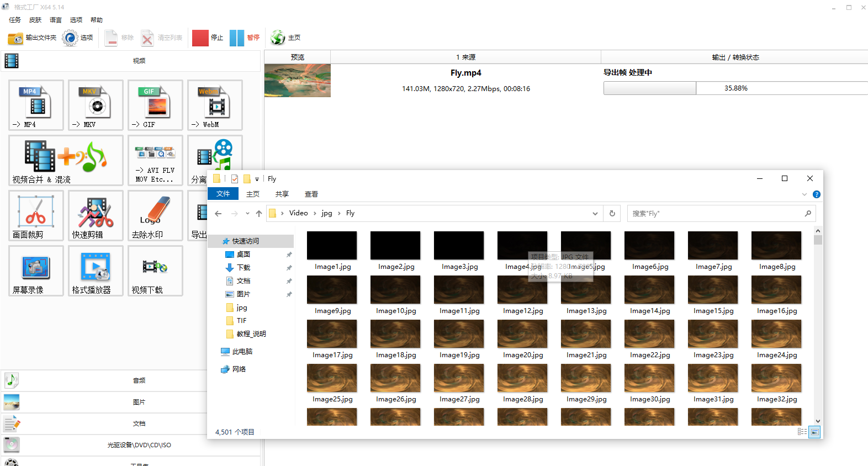The width and height of the screenshot is (868, 466).
Task: Select the Image1.jpg file
Action: [x=332, y=251]
